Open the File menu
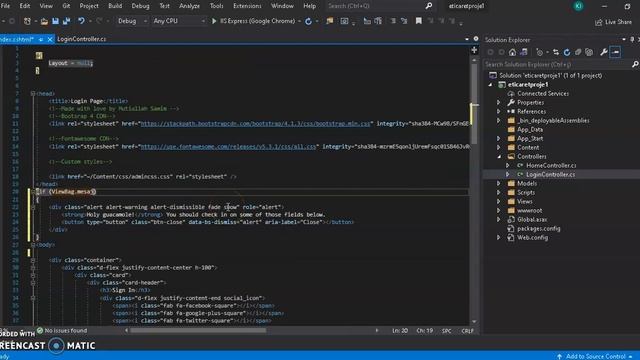The width and height of the screenshot is (640, 360). pyautogui.click(x=5, y=6)
